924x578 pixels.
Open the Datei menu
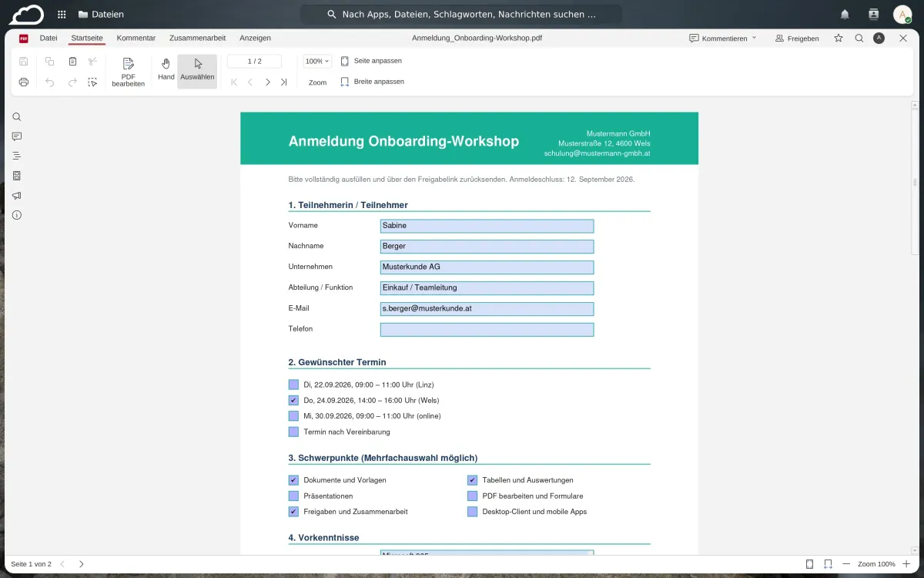pyautogui.click(x=49, y=38)
